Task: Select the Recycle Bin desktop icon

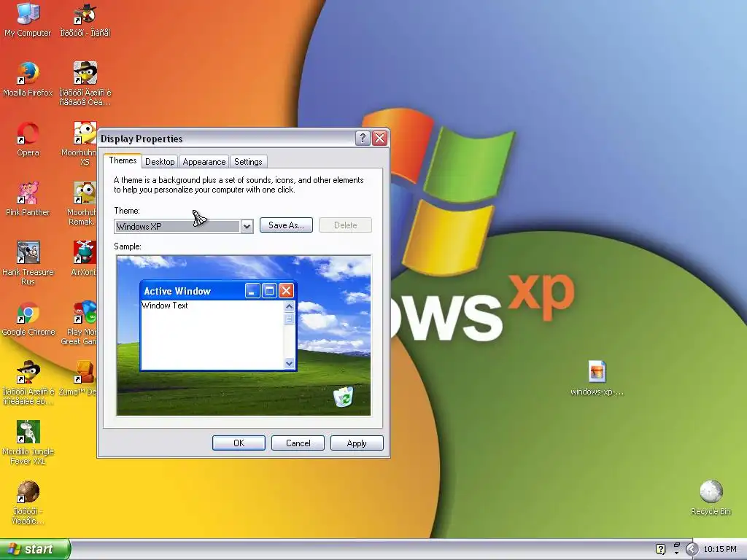Action: pos(711,498)
